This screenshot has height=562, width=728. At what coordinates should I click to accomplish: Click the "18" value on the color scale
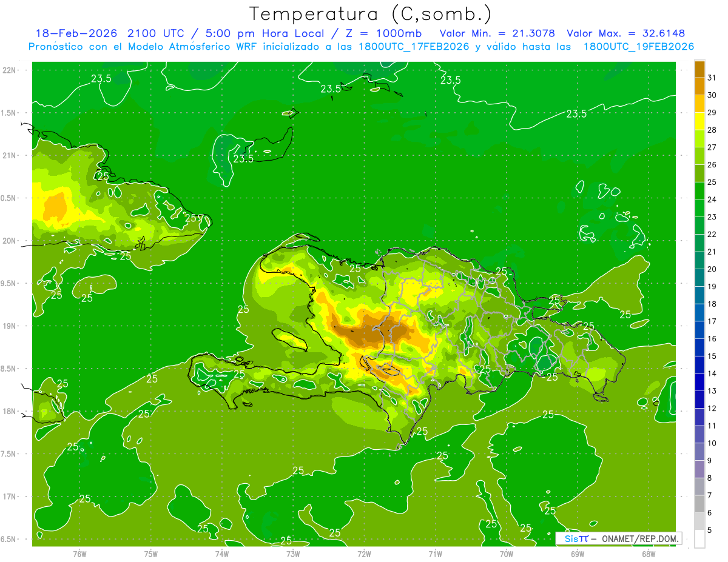coord(712,304)
